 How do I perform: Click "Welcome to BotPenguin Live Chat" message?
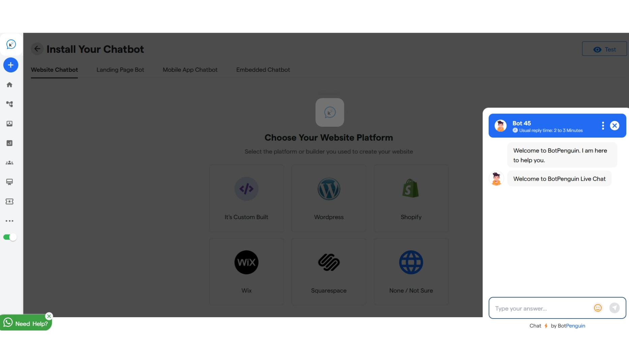[559, 179]
